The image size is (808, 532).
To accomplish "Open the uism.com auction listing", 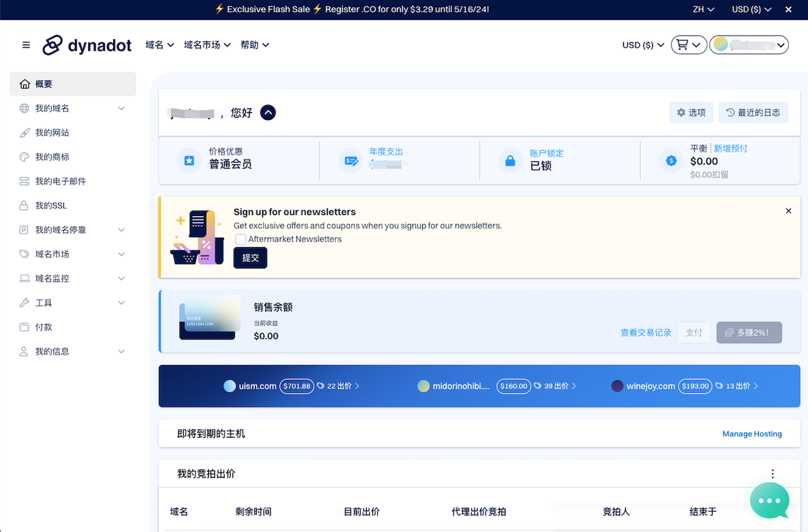I will coord(292,386).
